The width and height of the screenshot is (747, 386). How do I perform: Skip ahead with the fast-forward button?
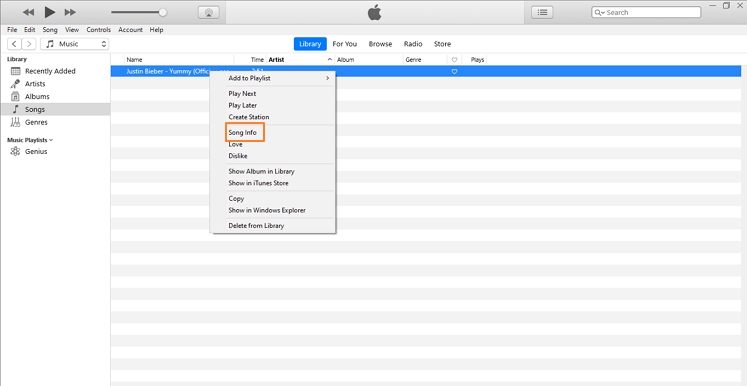pyautogui.click(x=70, y=12)
